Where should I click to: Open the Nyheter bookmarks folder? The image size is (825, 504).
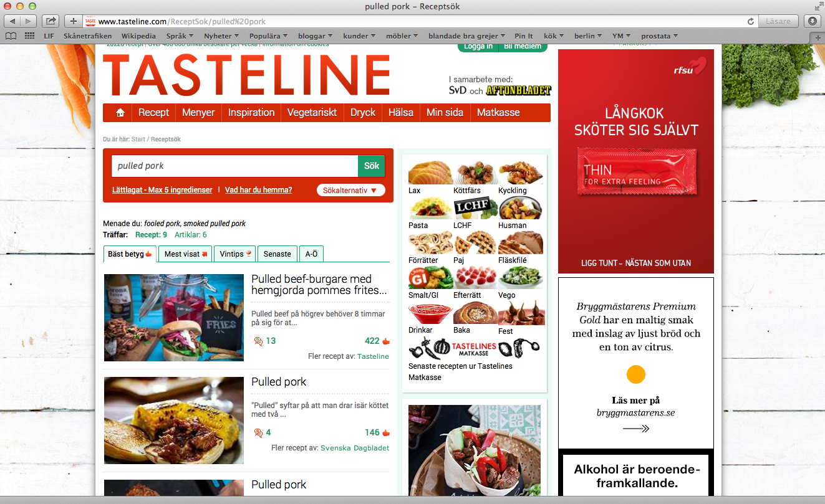pyautogui.click(x=221, y=36)
